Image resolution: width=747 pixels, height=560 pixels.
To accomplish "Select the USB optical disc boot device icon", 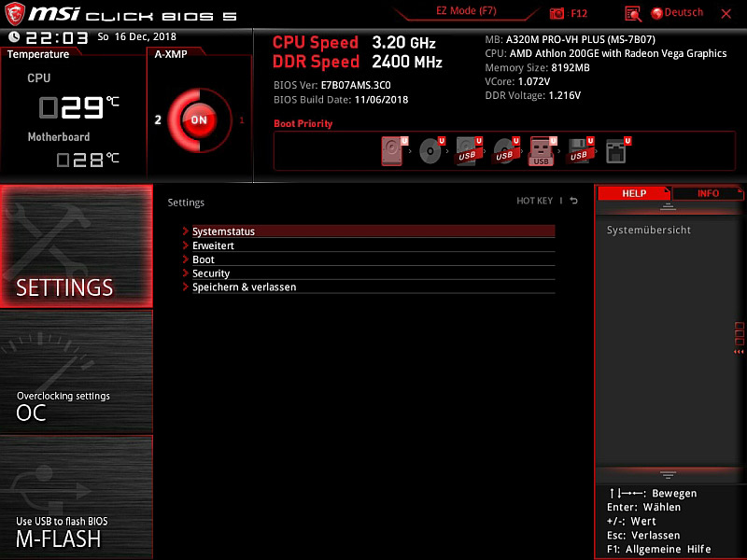I will pos(504,151).
